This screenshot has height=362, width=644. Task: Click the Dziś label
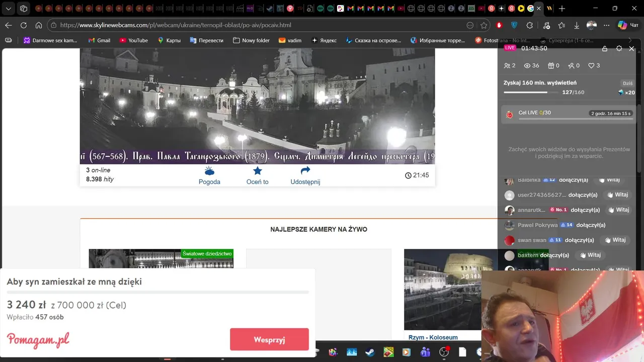tap(627, 83)
